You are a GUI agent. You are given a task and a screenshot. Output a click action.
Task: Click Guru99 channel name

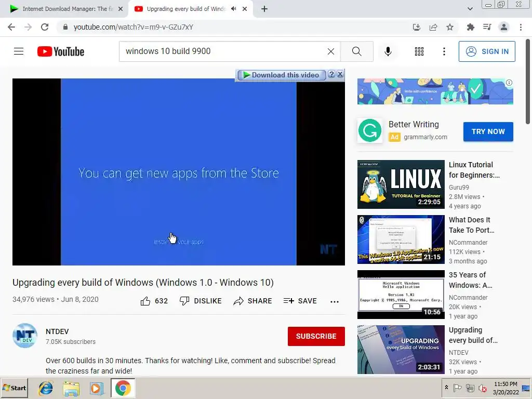coord(459,187)
